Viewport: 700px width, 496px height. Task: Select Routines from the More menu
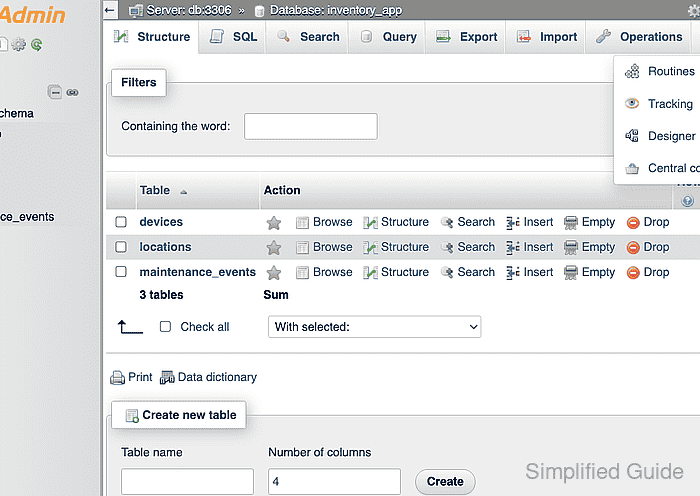660,71
